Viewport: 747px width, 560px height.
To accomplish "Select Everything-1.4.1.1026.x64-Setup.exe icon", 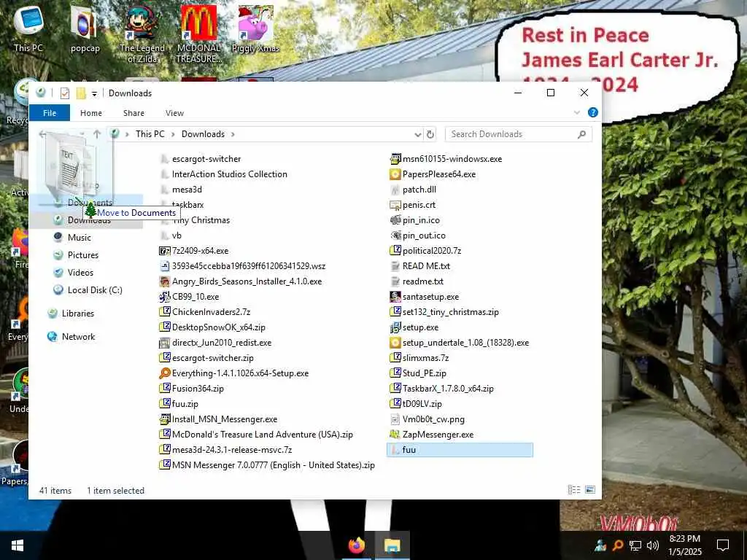I will pos(164,373).
